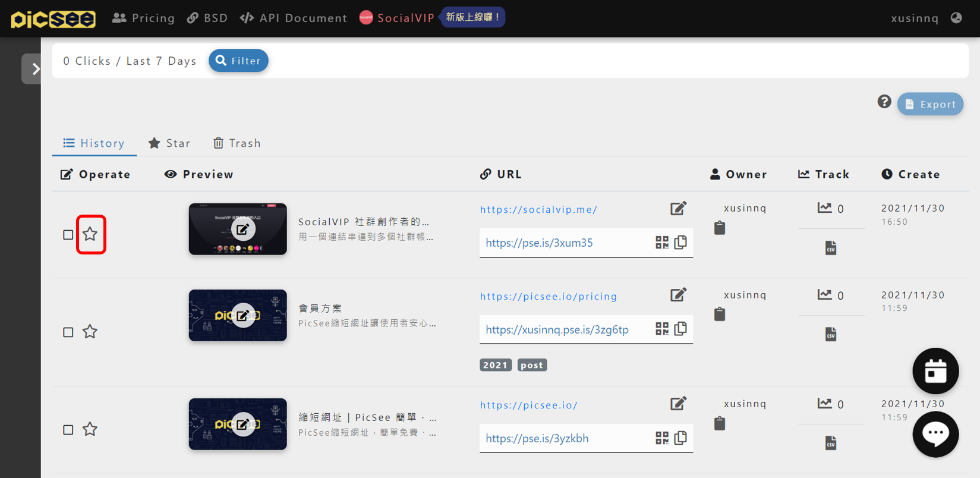Click the Track column header
This screenshot has height=478, width=980.
(824, 174)
